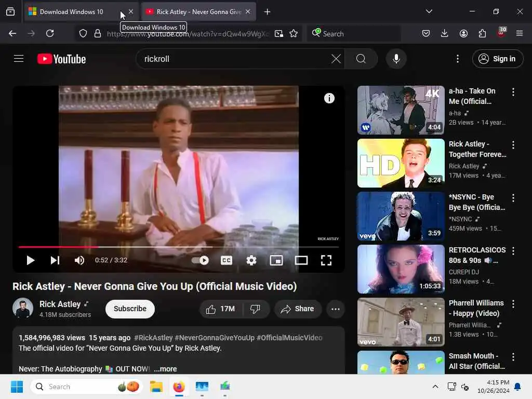The width and height of the screenshot is (532, 399).
Task: Open Firefox View in tab bar
Action: [x=10, y=12]
